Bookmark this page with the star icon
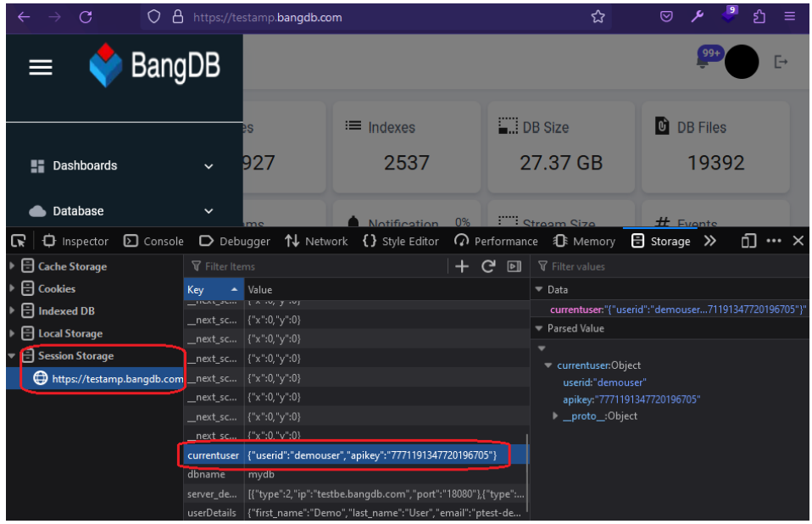 click(x=598, y=17)
